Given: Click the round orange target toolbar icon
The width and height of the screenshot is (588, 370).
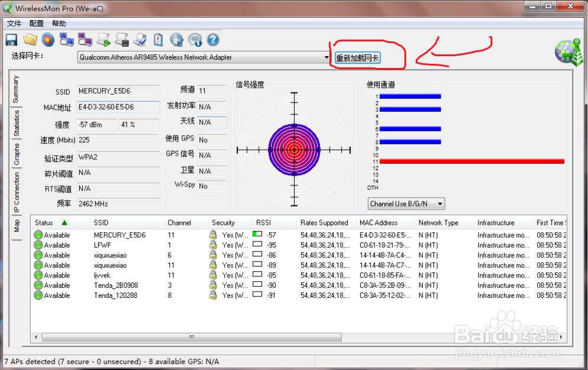Looking at the screenshot, I should (x=48, y=40).
